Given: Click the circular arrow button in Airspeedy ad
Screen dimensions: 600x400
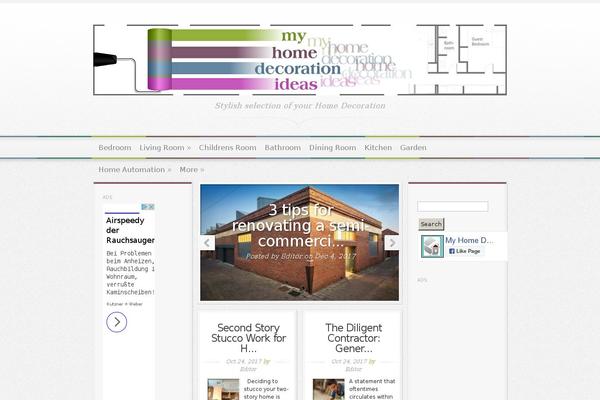Looking at the screenshot, I should (x=116, y=322).
